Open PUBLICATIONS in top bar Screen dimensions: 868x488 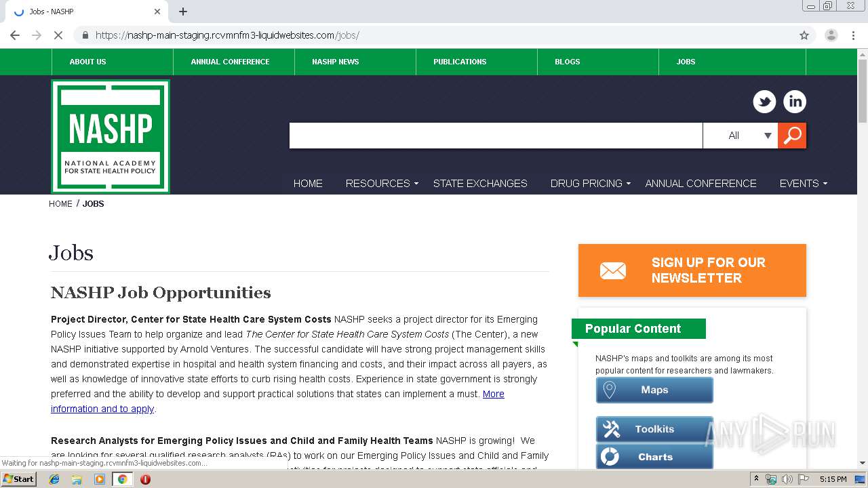click(x=460, y=62)
